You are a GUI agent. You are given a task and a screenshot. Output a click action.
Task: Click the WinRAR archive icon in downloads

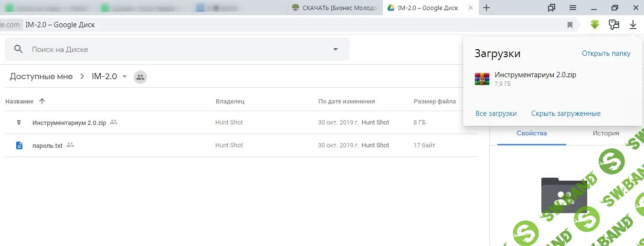pos(482,79)
